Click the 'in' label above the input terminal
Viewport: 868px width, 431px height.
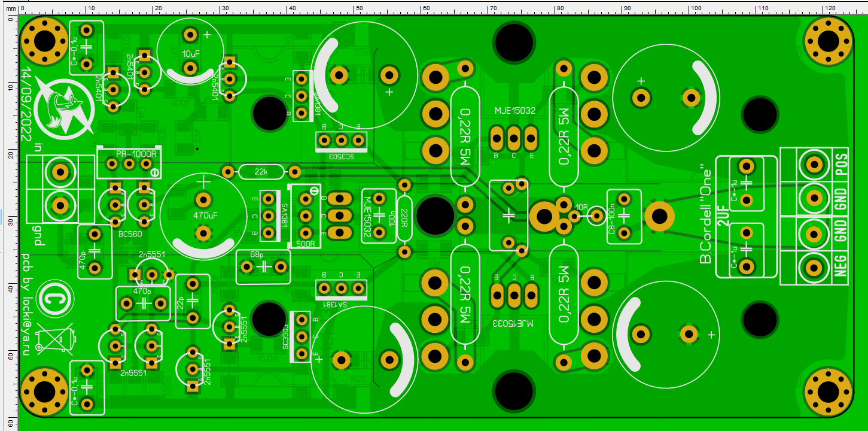click(38, 147)
